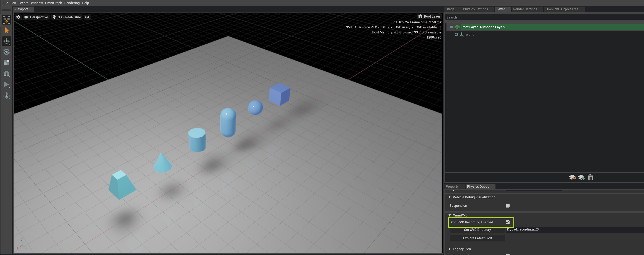Viewport: 644px width, 255px height.
Task: Click the XYZ axis gizmo in viewport corner
Action: click(22, 244)
